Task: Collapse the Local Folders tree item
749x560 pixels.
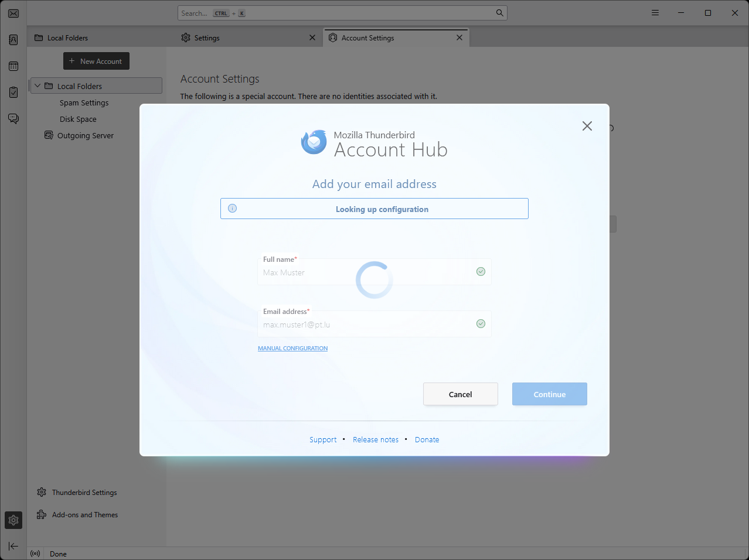Action: (38, 86)
